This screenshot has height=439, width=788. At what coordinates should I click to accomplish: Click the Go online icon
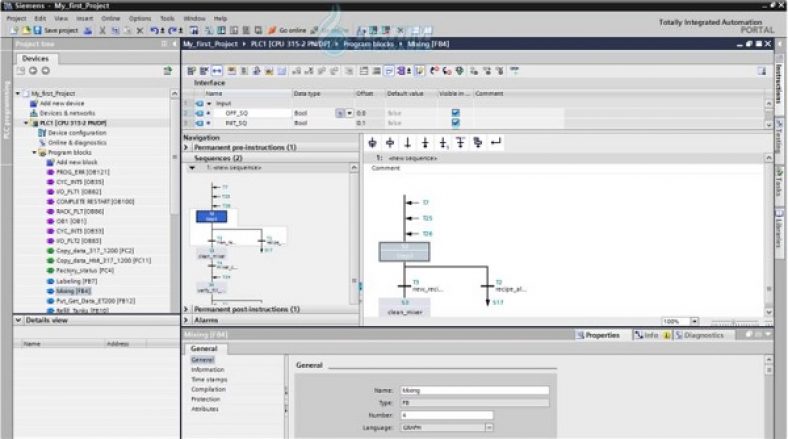272,31
